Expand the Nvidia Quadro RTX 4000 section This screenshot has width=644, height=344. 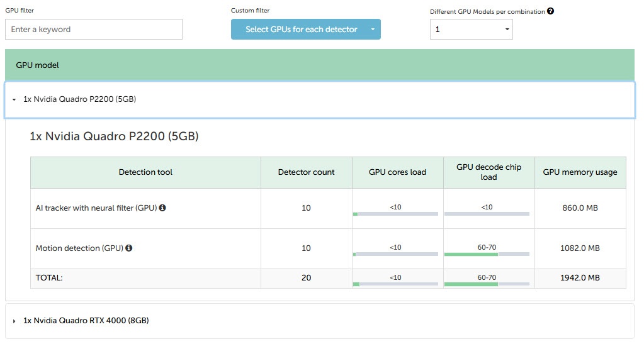(14, 321)
